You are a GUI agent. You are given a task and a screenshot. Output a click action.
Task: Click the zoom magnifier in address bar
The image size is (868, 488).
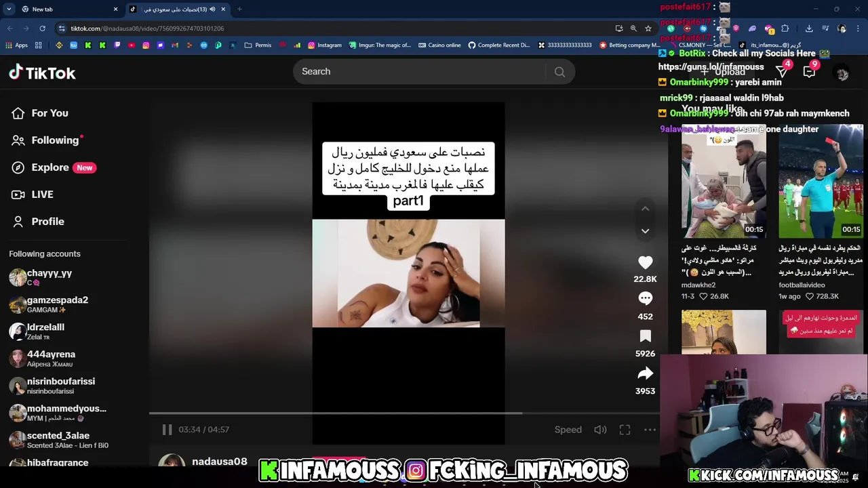tap(633, 28)
